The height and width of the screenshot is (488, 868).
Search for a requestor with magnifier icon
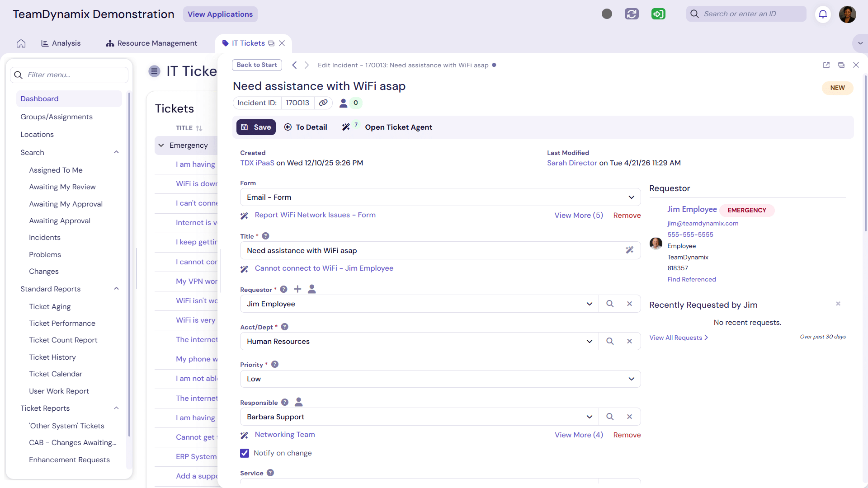610,304
